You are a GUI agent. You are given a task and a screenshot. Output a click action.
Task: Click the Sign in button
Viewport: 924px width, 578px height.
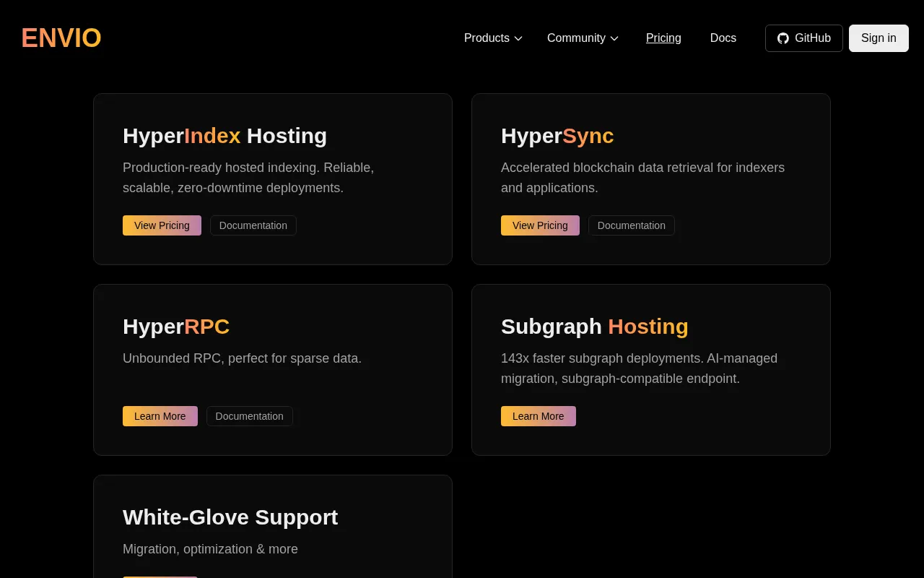tap(879, 38)
